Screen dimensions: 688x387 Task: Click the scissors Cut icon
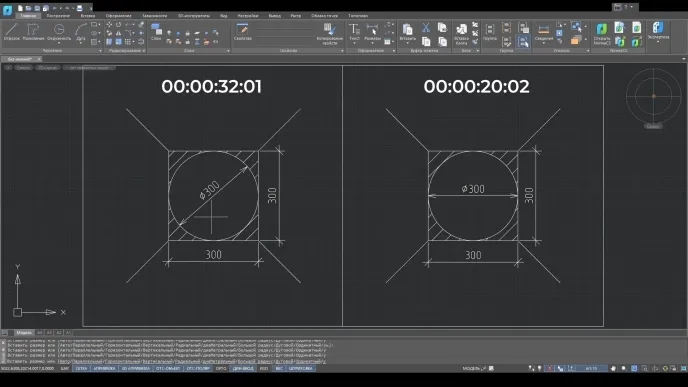click(x=426, y=28)
